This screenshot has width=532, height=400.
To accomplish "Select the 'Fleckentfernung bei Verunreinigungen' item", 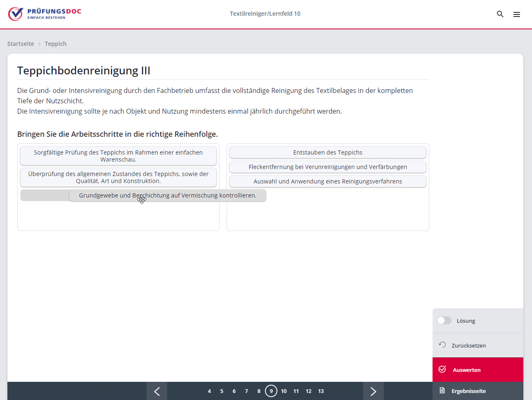I will pos(328,167).
